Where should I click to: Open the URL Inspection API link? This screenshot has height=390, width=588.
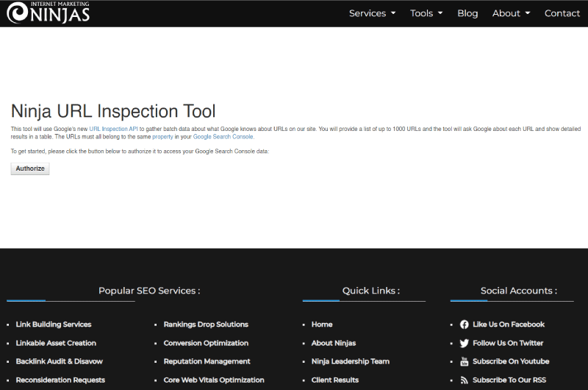(x=114, y=129)
